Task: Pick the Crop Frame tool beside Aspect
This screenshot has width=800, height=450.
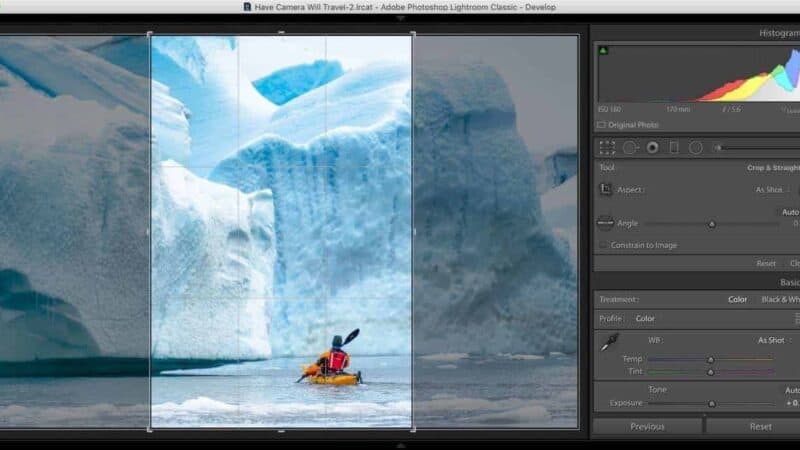Action: point(606,189)
